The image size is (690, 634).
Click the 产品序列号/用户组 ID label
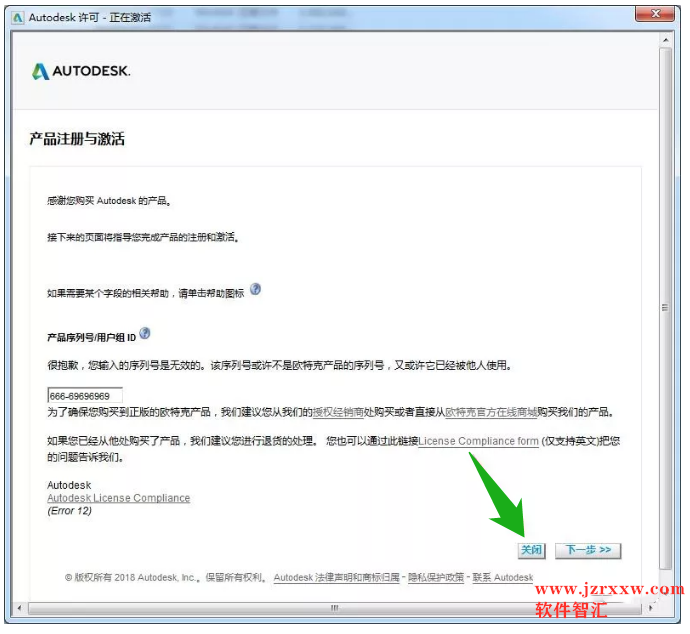[92, 337]
